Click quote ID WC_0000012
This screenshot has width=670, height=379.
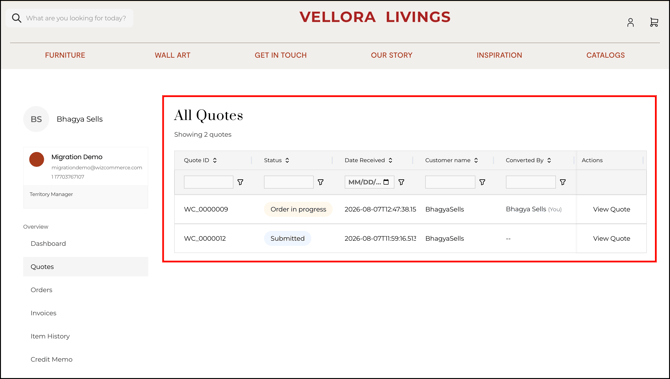205,238
